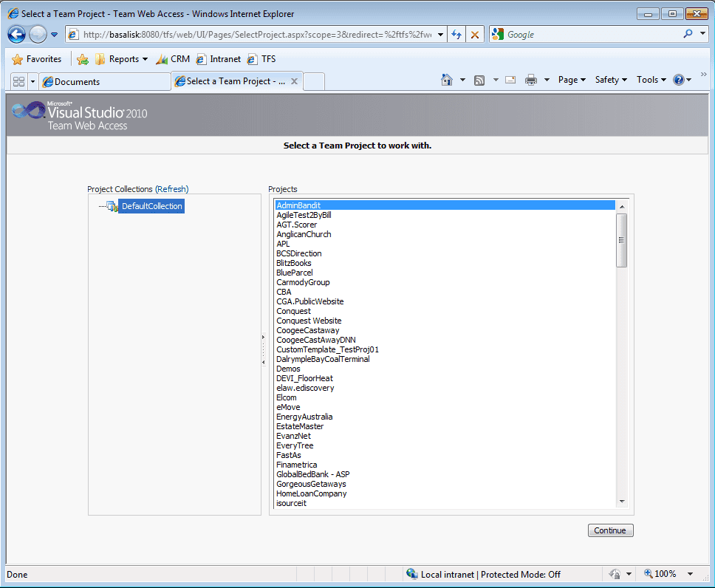
Task: Expand the zoom level 100% dropdown
Action: pyautogui.click(x=690, y=574)
